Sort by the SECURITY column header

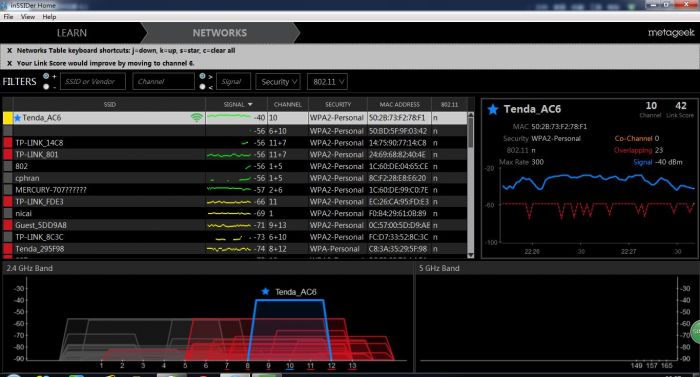[338, 104]
